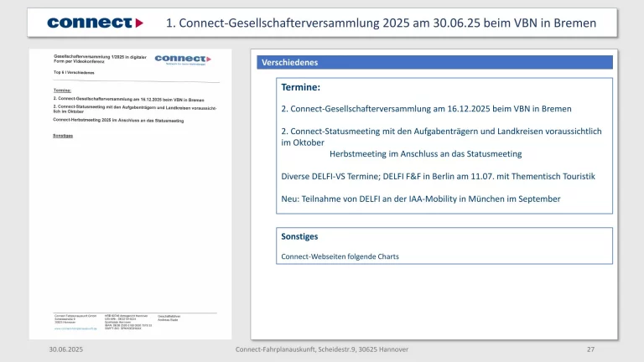Viewport: 644px width, 362px height.
Task: Click 'Top 6 | Verschiedenes' in the document thumbnail
Action: [x=74, y=72]
